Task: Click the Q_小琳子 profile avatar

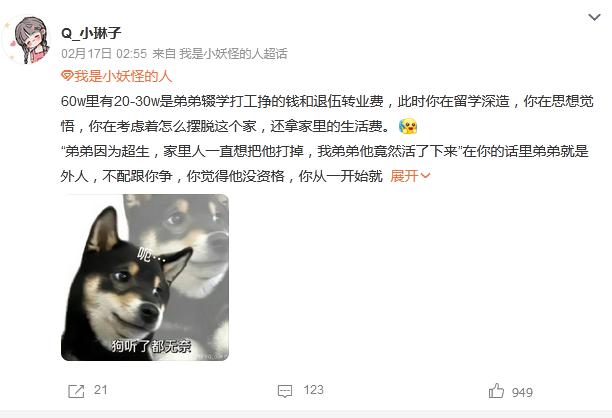Action: 27,39
